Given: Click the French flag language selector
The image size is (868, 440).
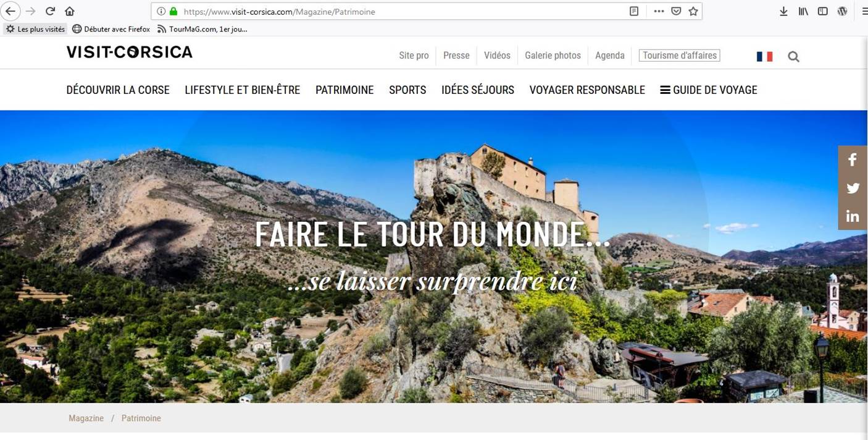Looking at the screenshot, I should tap(764, 56).
